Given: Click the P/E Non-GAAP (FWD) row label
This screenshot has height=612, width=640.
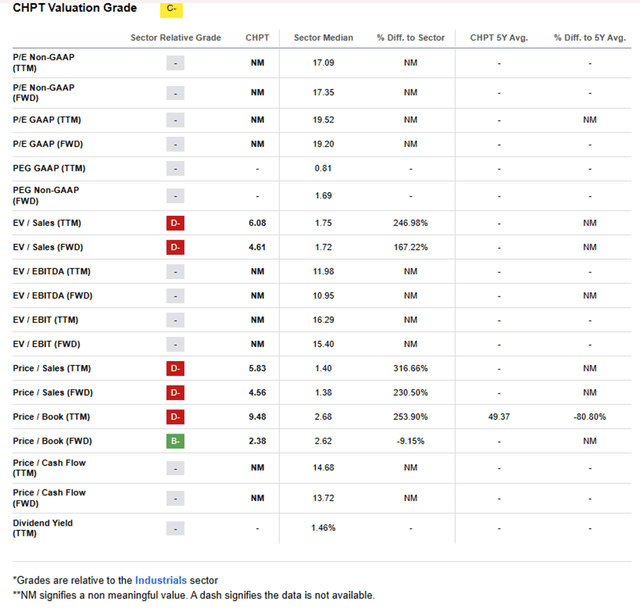Looking at the screenshot, I should [43, 93].
